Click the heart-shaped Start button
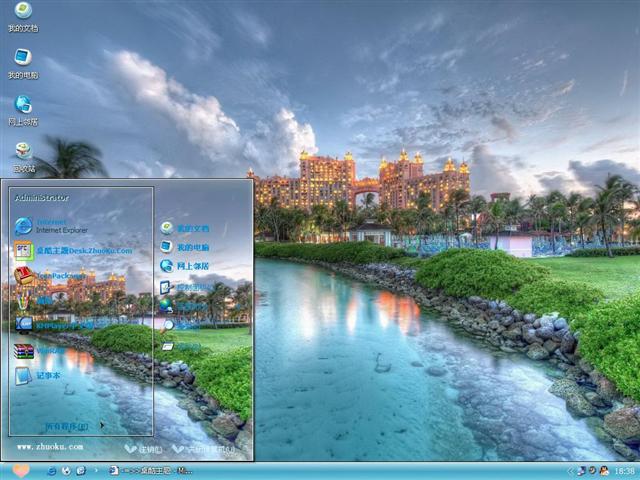 click(20, 471)
